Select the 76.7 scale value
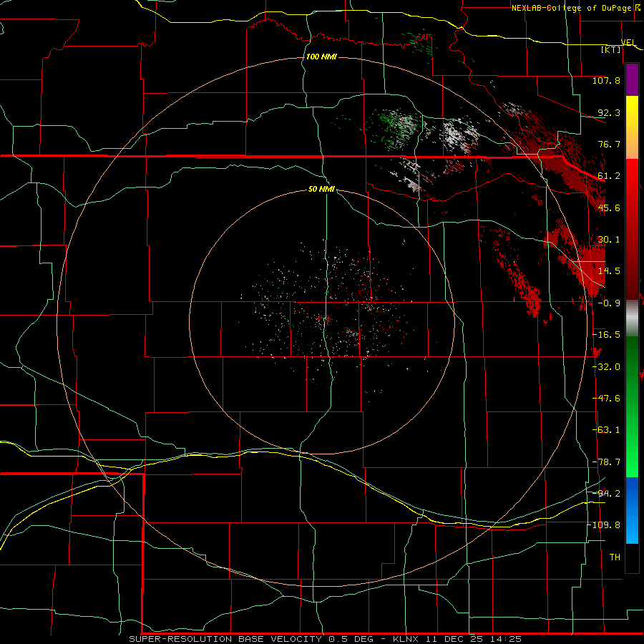Screen dimensions: 644x644 [609, 144]
